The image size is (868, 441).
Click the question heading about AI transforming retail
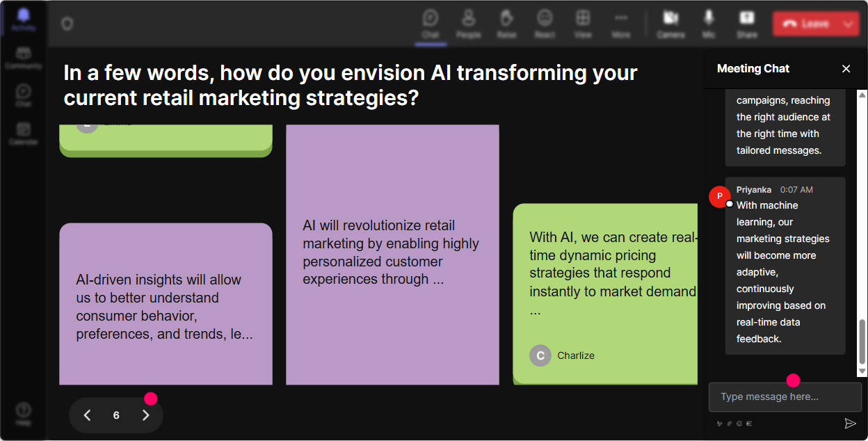point(351,85)
